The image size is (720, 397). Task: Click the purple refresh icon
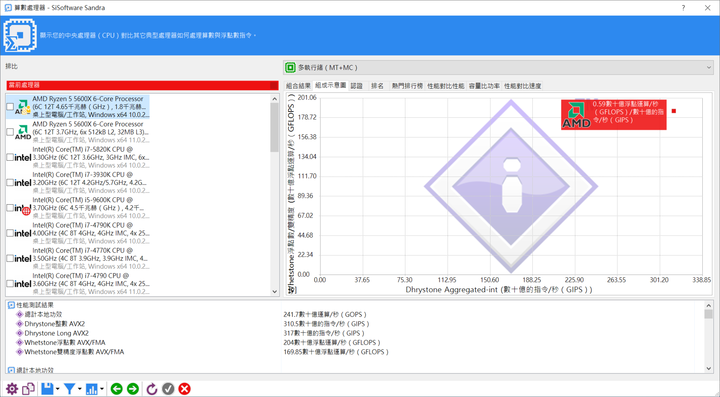tap(152, 389)
